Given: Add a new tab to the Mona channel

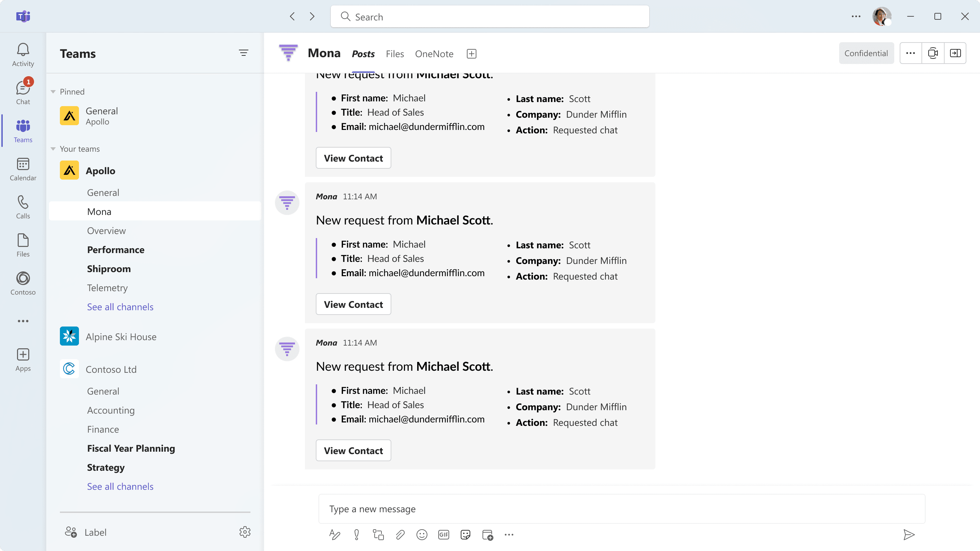Looking at the screenshot, I should (472, 54).
